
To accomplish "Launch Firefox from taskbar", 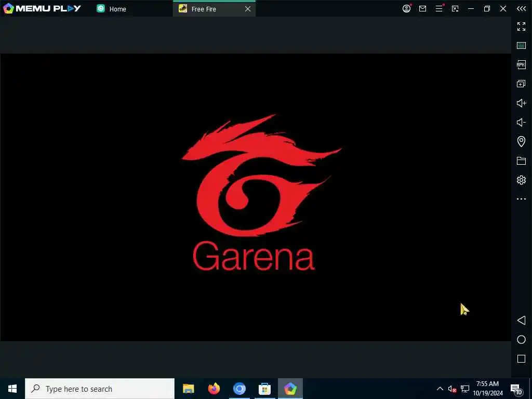I will [214, 389].
